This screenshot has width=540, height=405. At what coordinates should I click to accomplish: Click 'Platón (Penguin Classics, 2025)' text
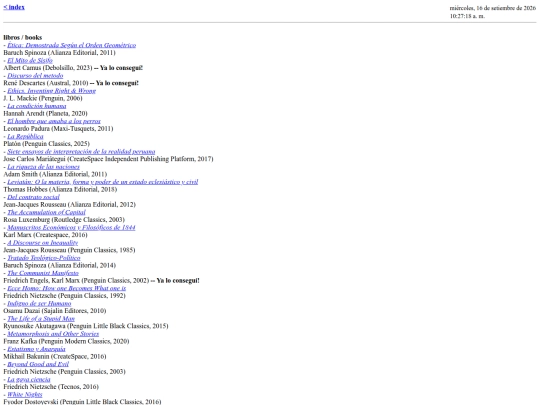(x=46, y=144)
